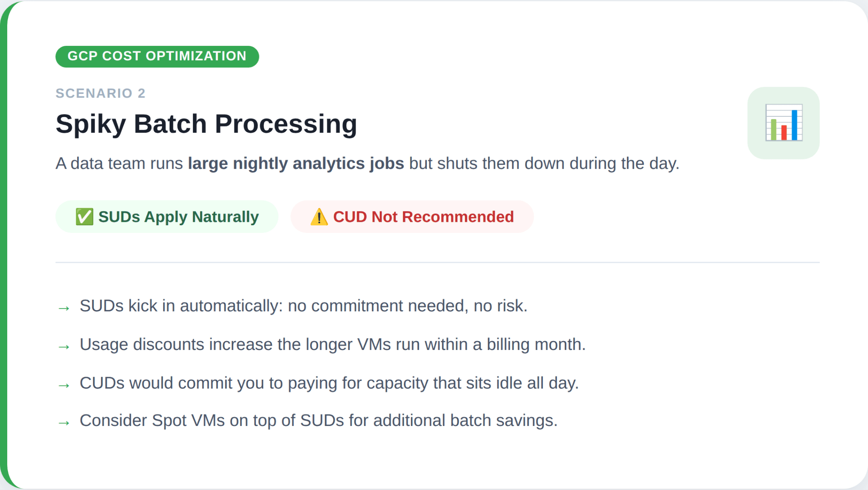The height and width of the screenshot is (490, 868).
Task: Select the "Consider Spot VMs" bullet text
Action: pos(318,420)
